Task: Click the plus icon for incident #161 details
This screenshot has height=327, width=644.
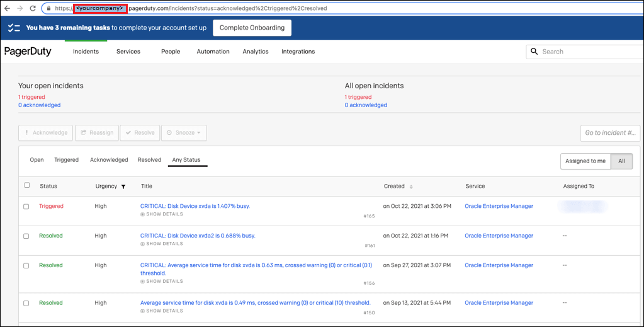Action: (142, 244)
